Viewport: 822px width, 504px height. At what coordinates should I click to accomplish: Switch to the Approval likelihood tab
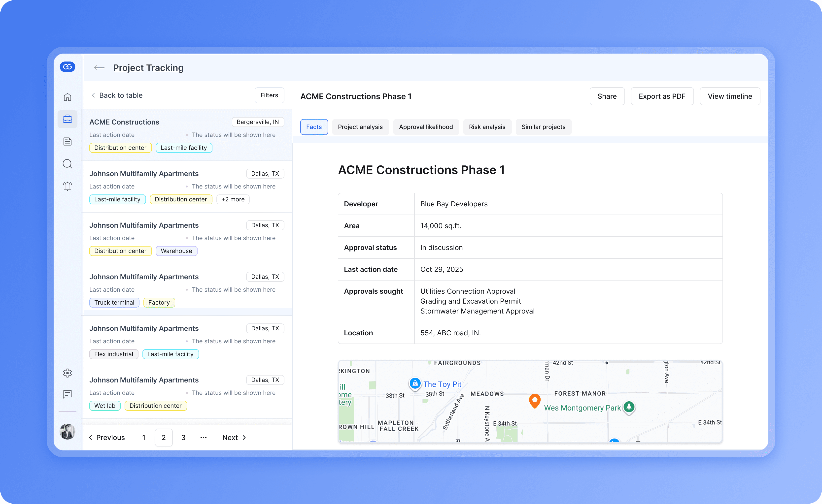click(x=426, y=127)
